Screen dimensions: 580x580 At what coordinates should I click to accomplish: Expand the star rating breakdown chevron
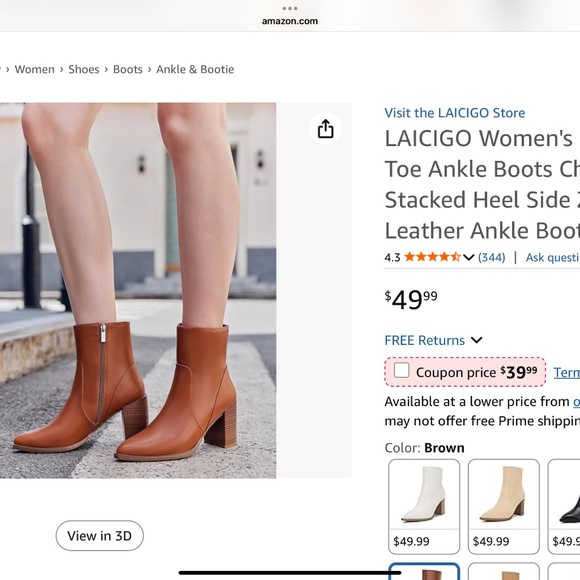click(x=468, y=257)
